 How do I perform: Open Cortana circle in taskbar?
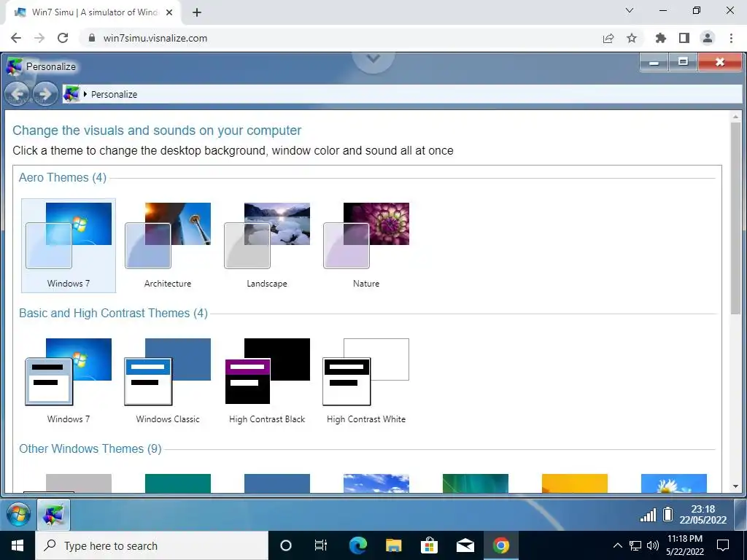click(286, 545)
